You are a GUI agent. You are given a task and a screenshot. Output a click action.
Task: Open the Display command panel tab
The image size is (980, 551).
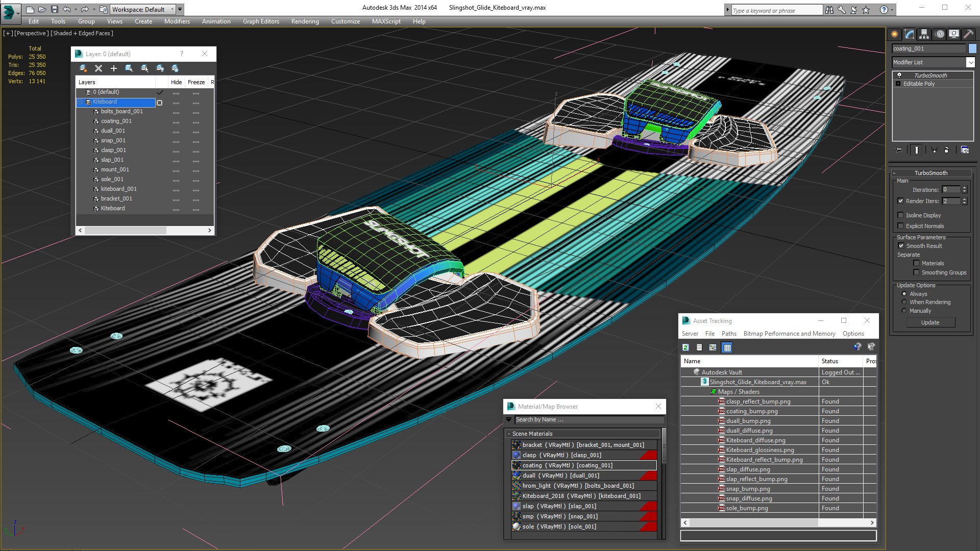[953, 34]
